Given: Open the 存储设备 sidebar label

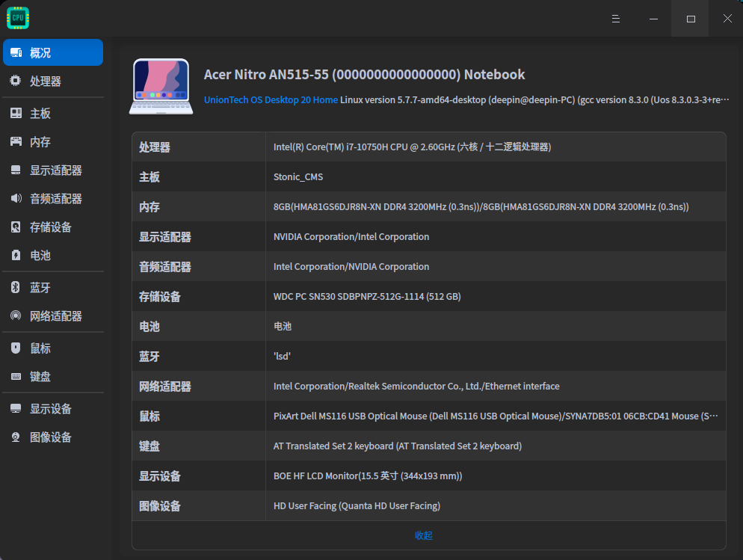Looking at the screenshot, I should click(51, 227).
